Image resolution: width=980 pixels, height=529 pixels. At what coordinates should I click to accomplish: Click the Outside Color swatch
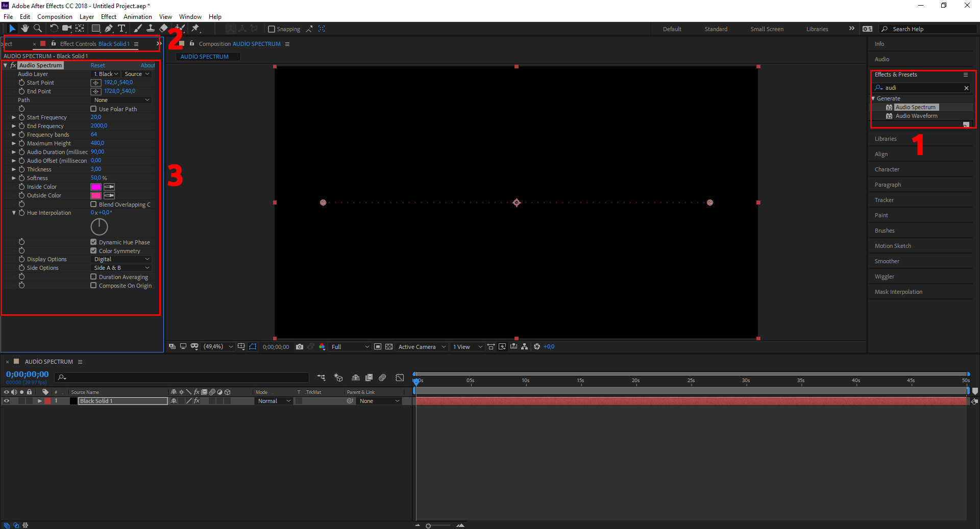coord(96,195)
